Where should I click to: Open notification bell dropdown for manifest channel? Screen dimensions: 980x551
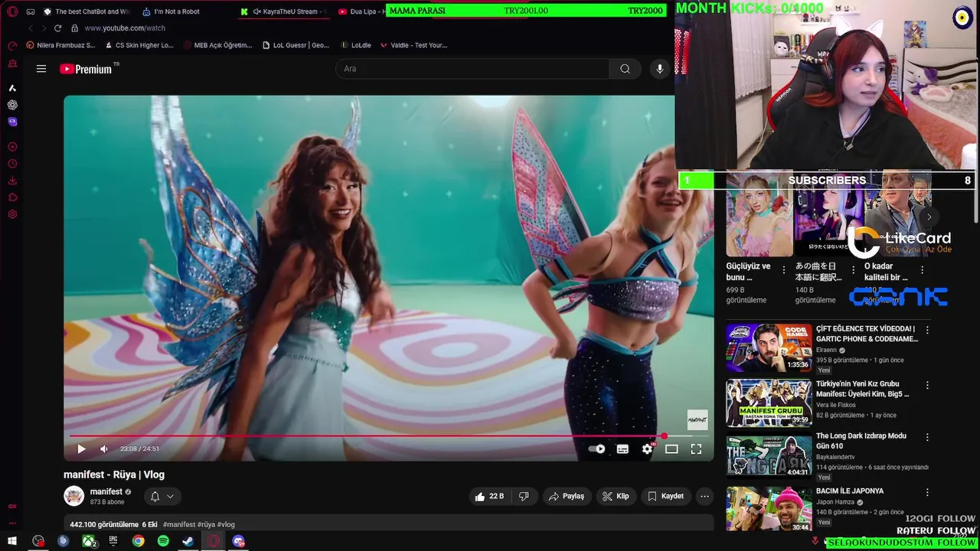[x=162, y=497]
